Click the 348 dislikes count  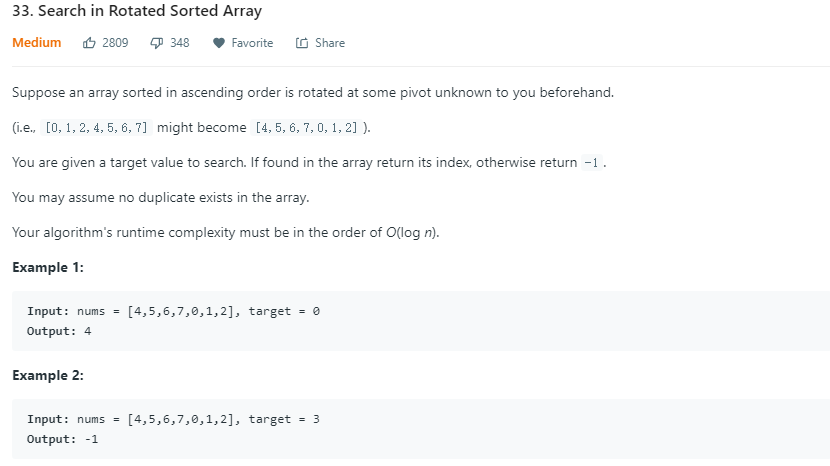180,43
